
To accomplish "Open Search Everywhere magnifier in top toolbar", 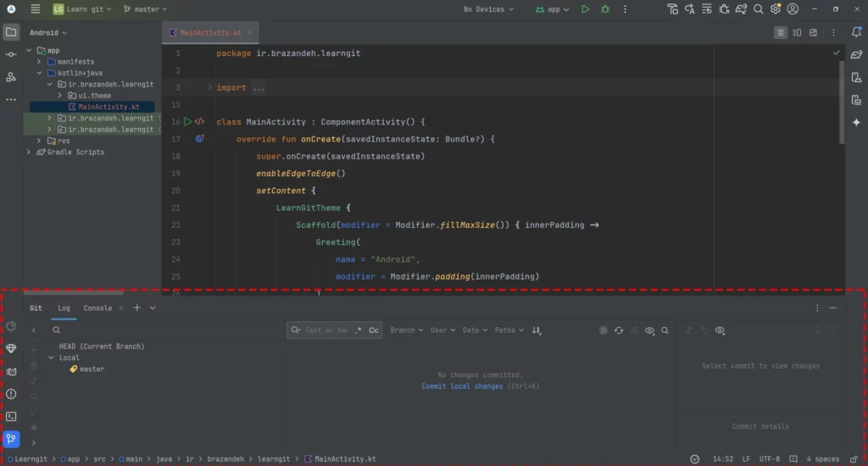I will coord(759,8).
